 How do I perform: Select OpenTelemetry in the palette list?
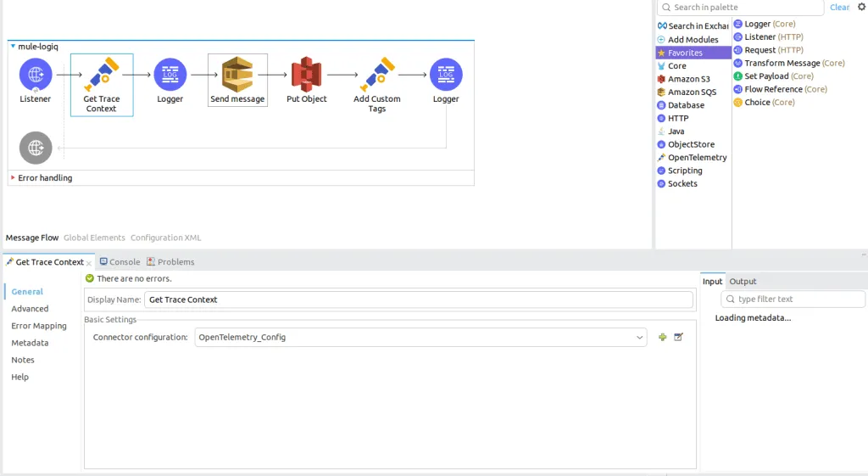(x=697, y=158)
